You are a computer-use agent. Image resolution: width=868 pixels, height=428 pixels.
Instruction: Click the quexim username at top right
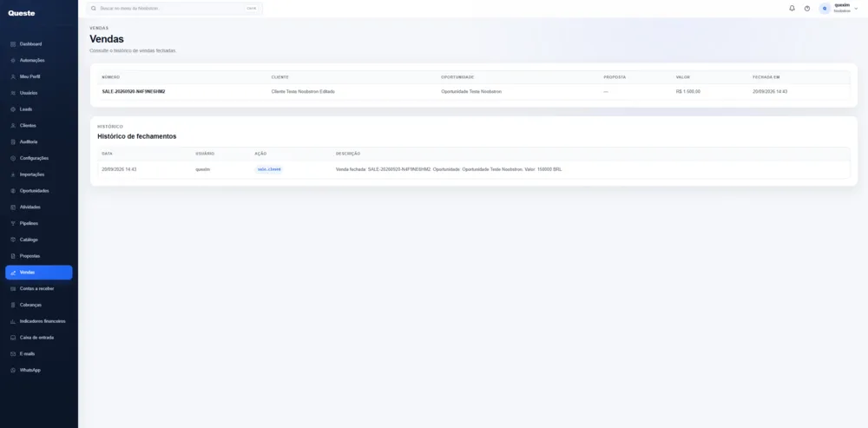point(842,5)
